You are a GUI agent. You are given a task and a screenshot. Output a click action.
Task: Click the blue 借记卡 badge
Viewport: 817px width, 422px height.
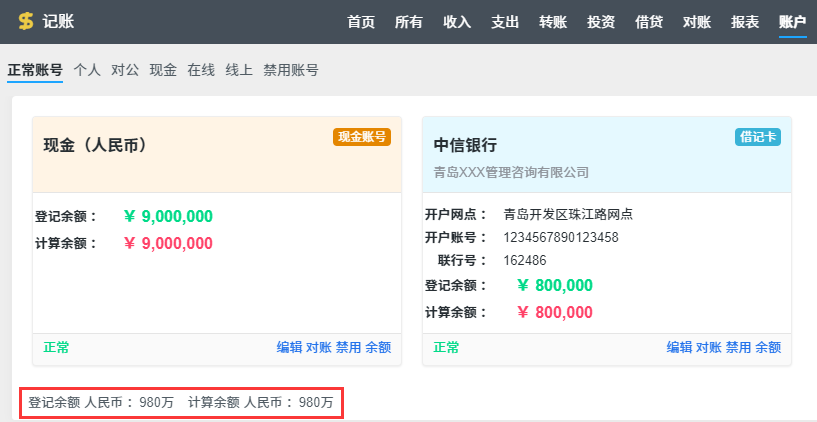click(757, 137)
